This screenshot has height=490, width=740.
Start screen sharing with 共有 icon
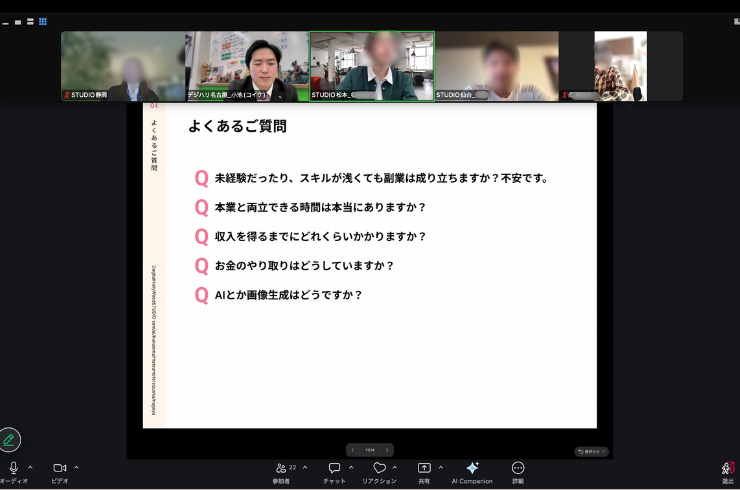[x=424, y=468]
